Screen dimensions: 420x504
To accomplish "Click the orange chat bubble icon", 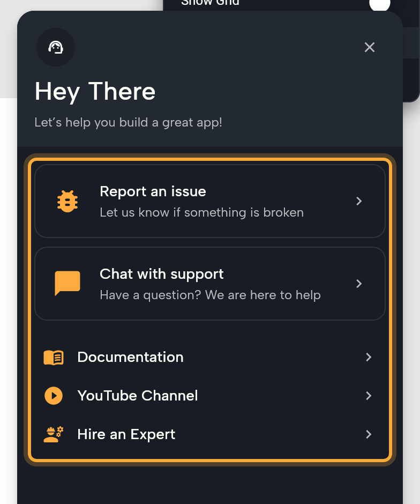I will tap(67, 283).
